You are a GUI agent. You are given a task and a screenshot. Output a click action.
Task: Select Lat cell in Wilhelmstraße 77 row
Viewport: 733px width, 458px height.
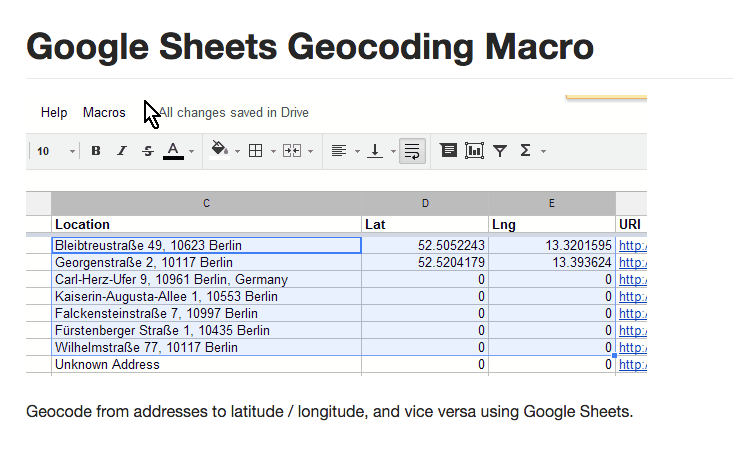pyautogui.click(x=425, y=347)
